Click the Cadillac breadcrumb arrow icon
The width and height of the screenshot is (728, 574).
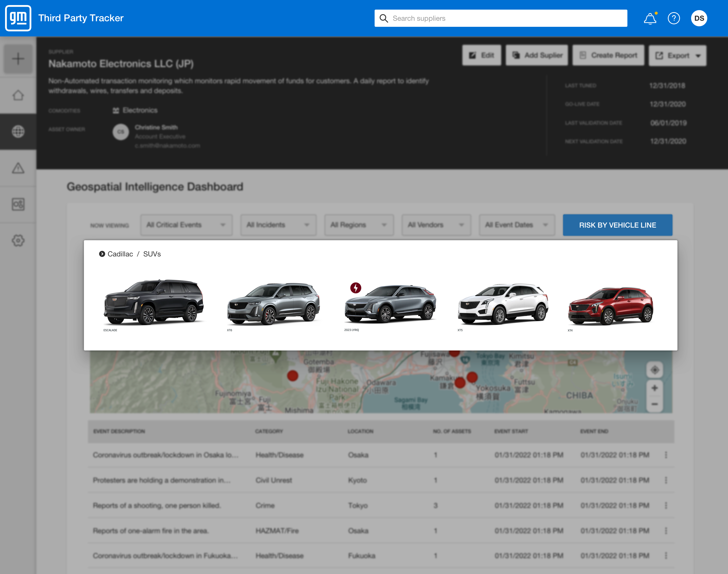[x=102, y=254]
